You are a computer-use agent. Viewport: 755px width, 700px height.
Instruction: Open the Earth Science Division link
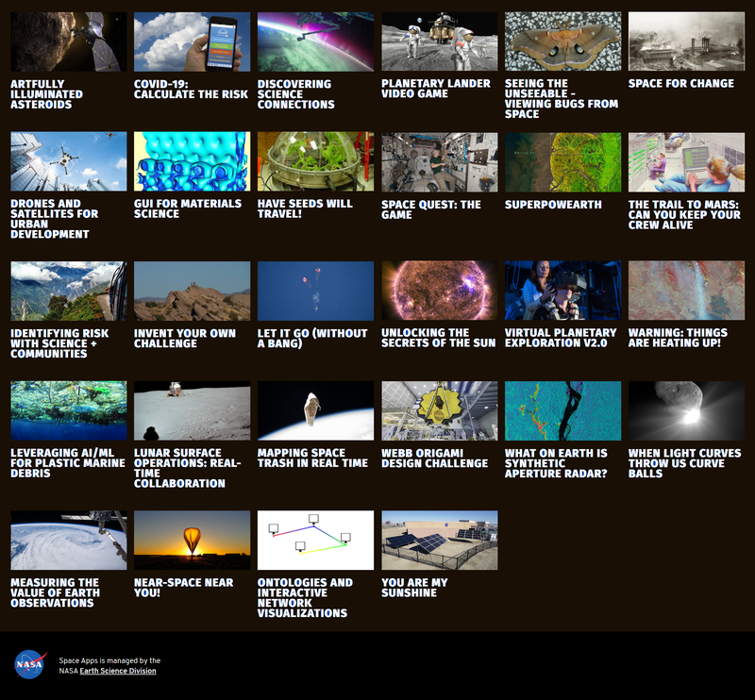tap(118, 671)
